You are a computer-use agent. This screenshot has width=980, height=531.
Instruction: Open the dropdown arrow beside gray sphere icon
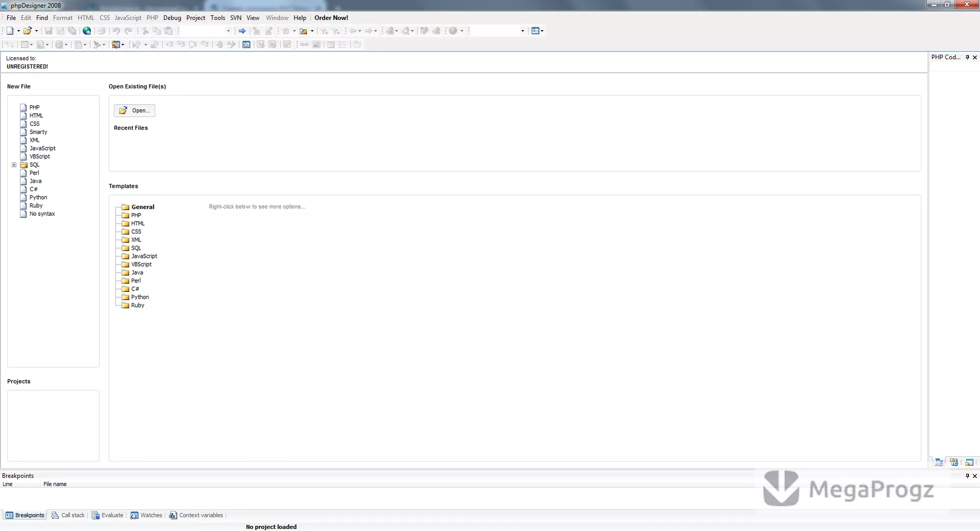pos(462,31)
